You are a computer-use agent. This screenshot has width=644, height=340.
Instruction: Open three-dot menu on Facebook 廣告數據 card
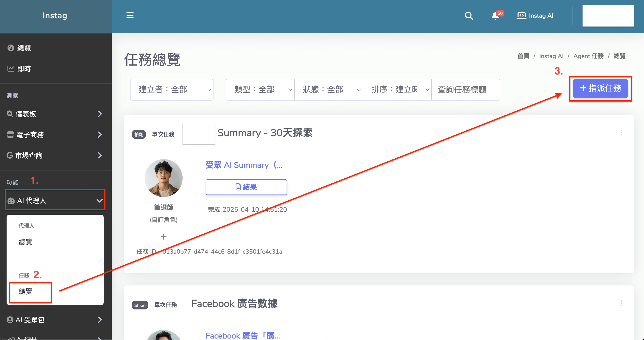(x=621, y=303)
